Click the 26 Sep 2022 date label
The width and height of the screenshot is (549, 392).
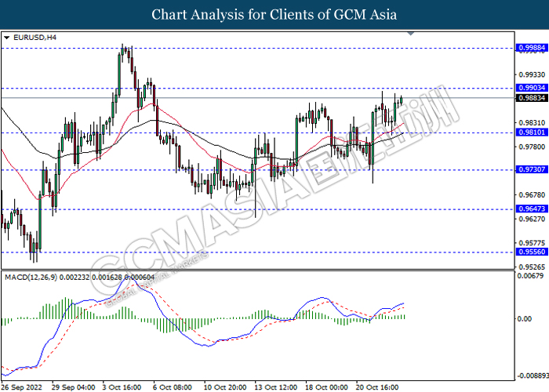[x=22, y=387]
